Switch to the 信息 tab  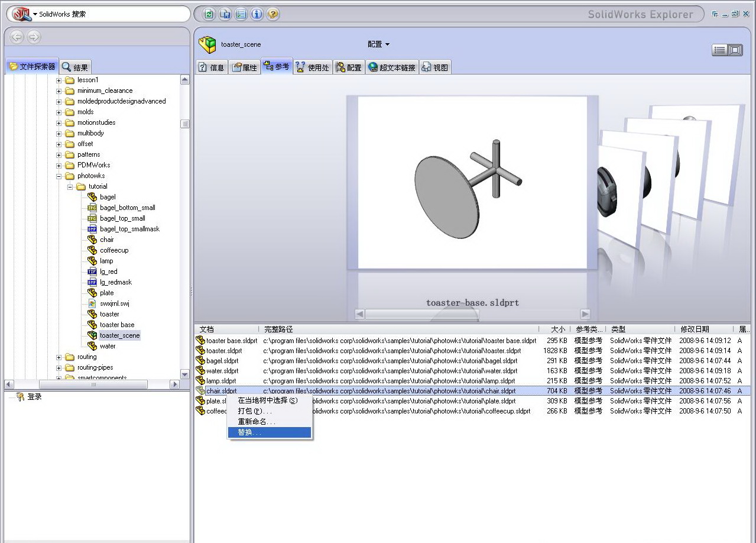point(211,67)
